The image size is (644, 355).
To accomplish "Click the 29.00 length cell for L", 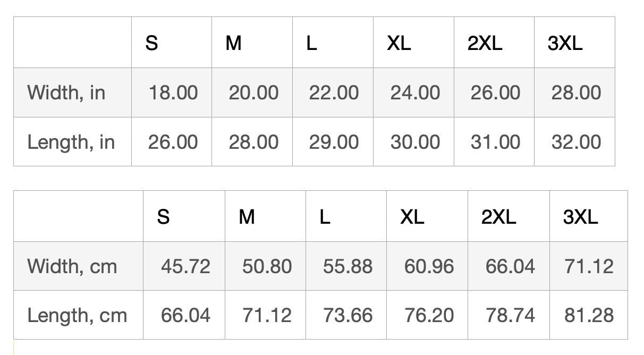I will (x=334, y=142).
